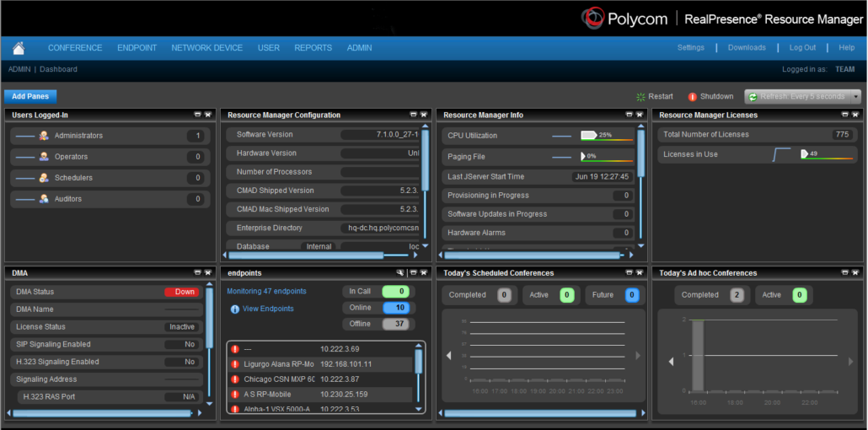
Task: Click the Refresh: Every 5 seconds button
Action: [798, 96]
